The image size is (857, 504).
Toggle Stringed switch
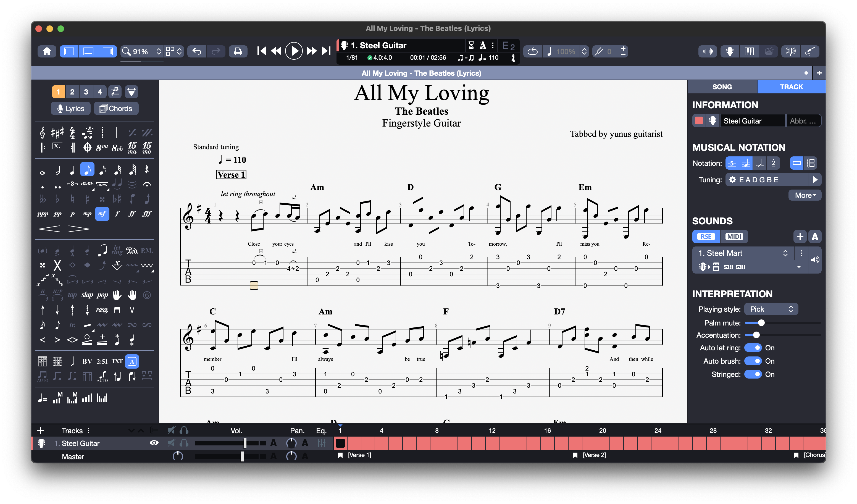click(753, 374)
